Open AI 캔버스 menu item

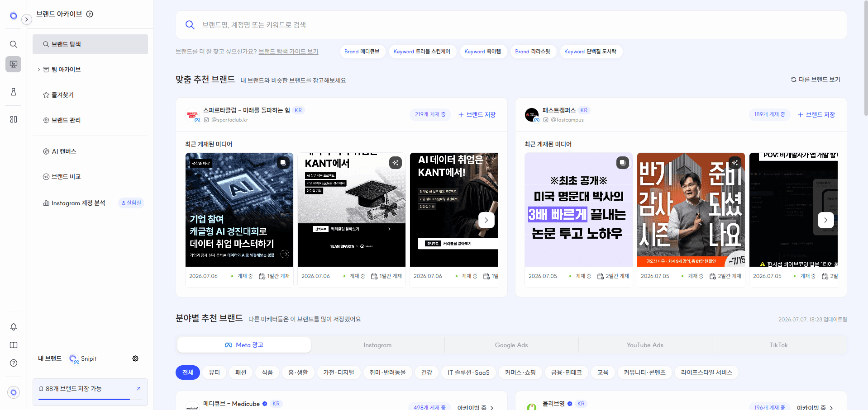pos(90,151)
